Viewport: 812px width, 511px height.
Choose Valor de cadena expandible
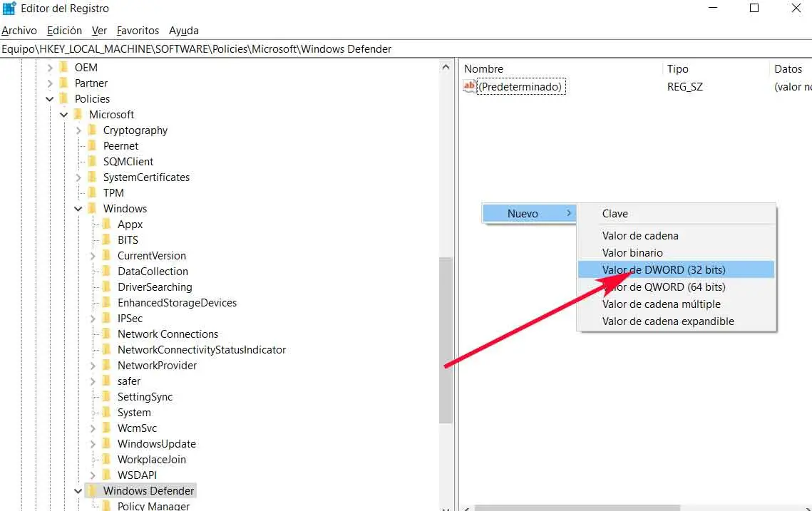676,321
